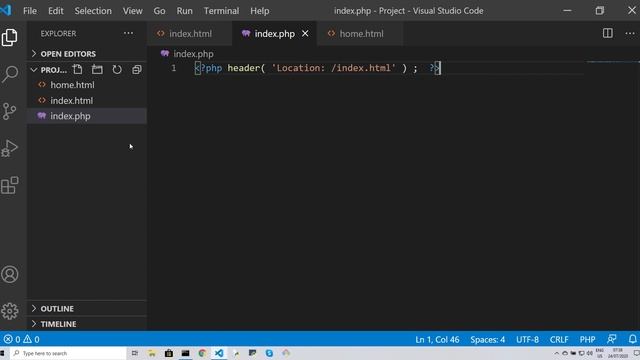Viewport: 640px width, 360px height.
Task: Click the header function name in code
Action: click(244, 68)
